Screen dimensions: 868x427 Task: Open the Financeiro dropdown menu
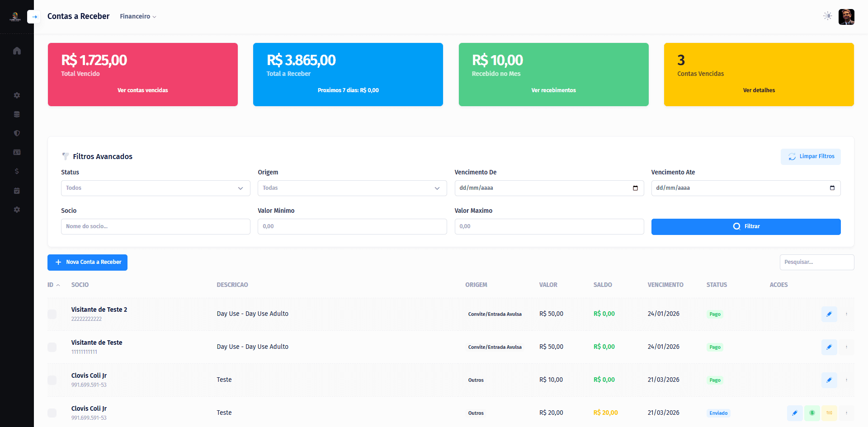point(138,16)
